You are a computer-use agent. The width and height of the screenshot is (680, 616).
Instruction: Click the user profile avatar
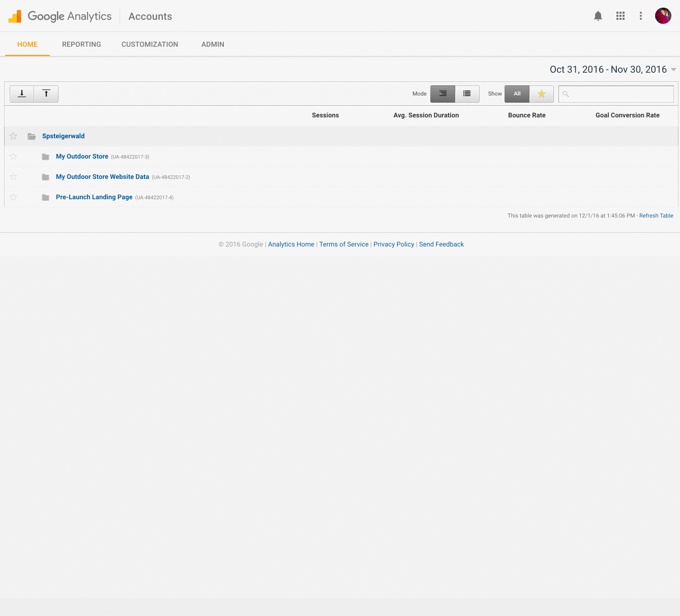(x=663, y=16)
